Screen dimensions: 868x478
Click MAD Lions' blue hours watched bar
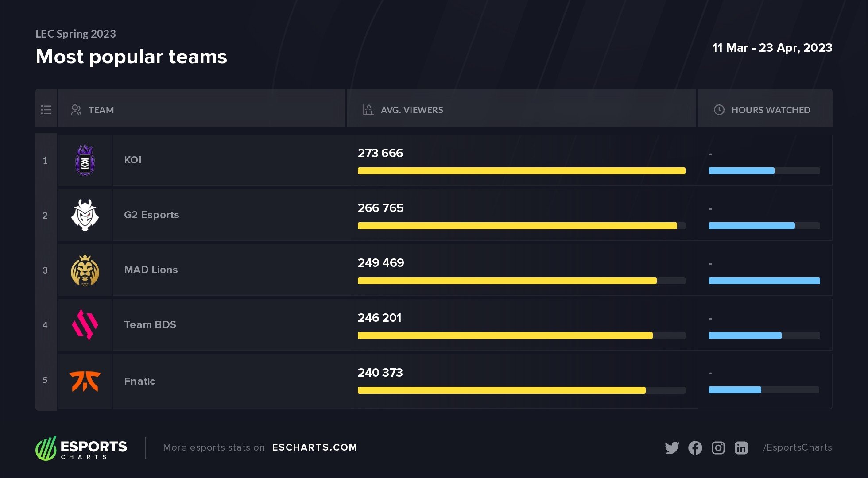764,281
